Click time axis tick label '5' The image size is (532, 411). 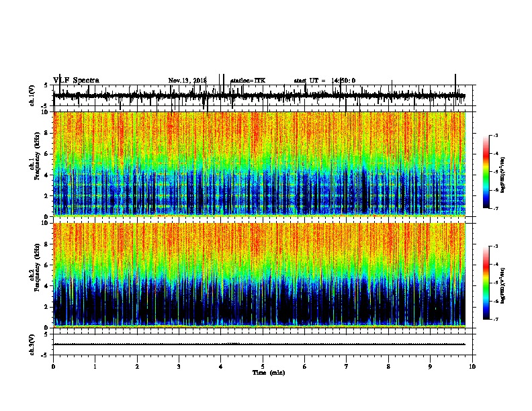(263, 366)
